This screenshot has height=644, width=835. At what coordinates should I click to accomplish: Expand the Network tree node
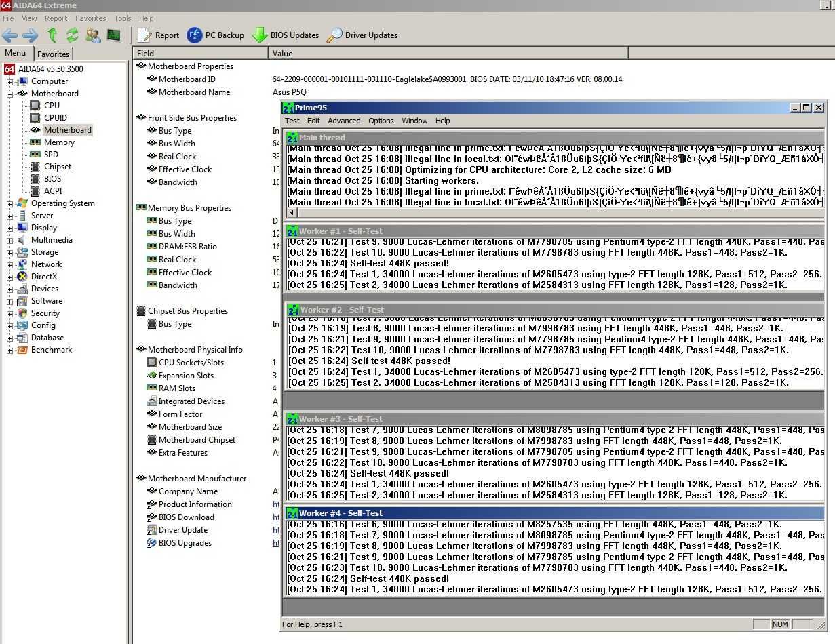pos(10,264)
